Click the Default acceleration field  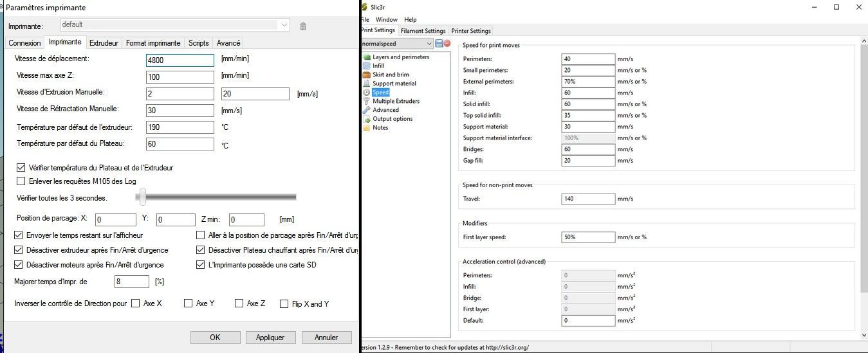pyautogui.click(x=588, y=320)
